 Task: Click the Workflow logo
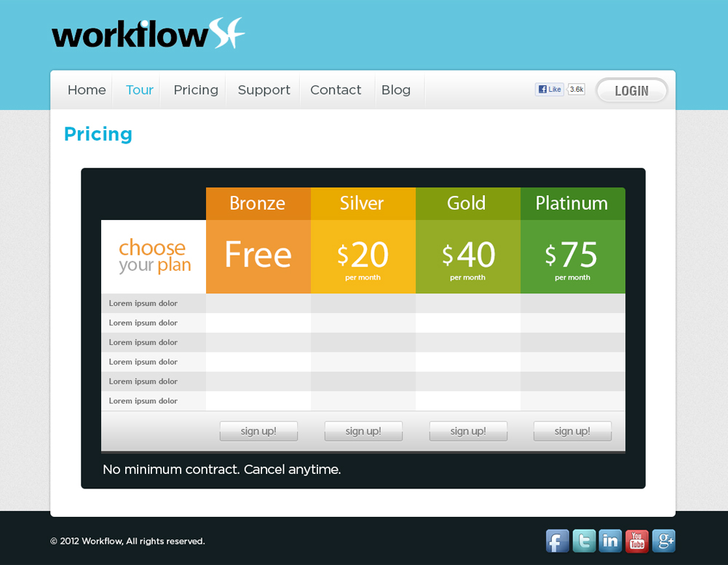pyautogui.click(x=148, y=34)
